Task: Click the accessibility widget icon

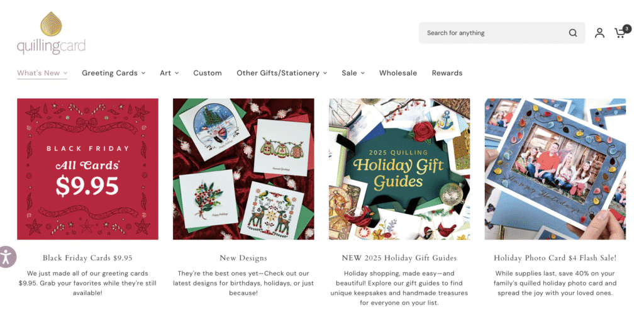Action: tap(6, 256)
